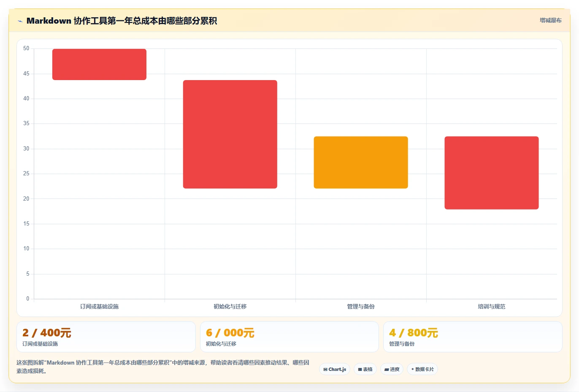Open the 4 / 800元 data card

click(473, 337)
